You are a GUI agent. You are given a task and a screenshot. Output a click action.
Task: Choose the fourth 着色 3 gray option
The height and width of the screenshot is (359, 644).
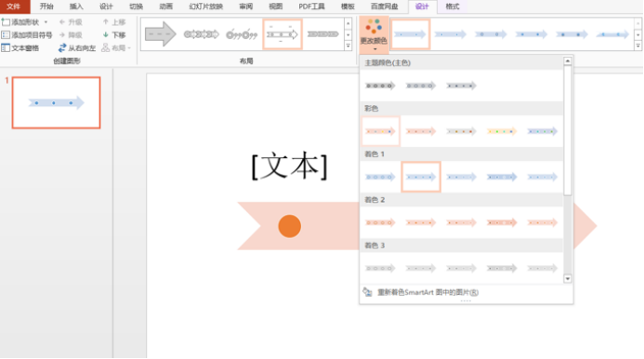502,268
